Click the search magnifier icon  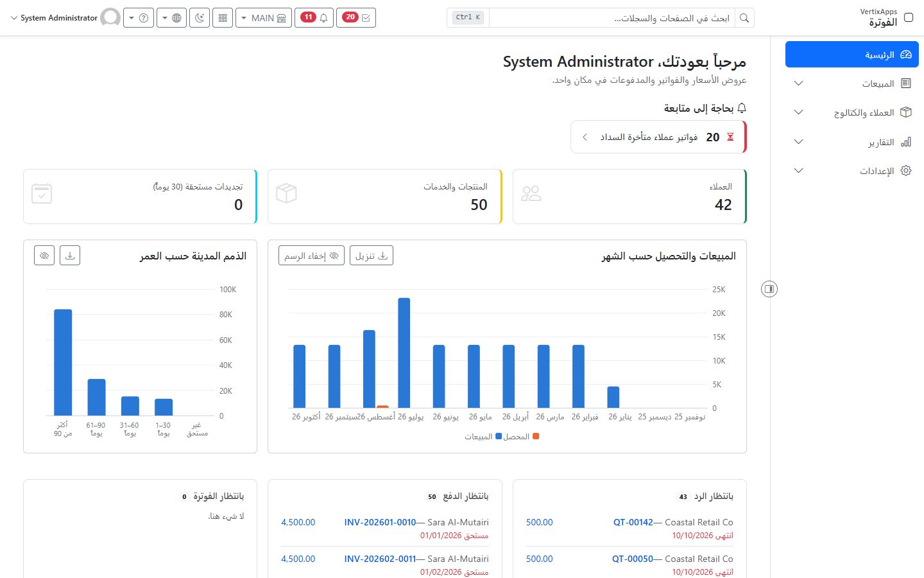(x=744, y=18)
